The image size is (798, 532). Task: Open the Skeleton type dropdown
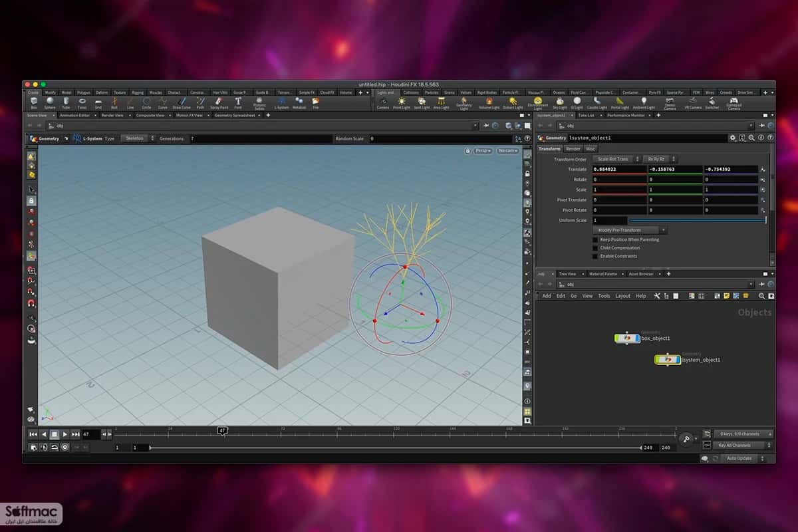tap(137, 138)
